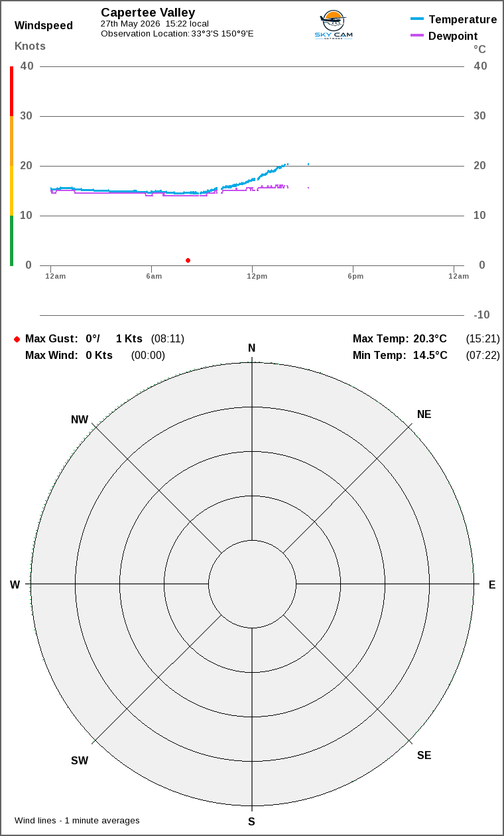Click the W compass label
Viewport: 504px width, 836px height.
pyautogui.click(x=15, y=585)
